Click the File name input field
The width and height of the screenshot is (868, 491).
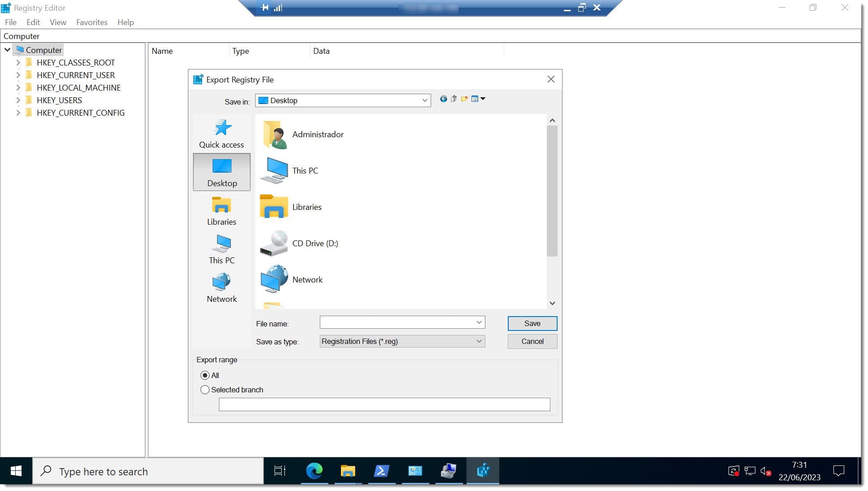pyautogui.click(x=403, y=322)
